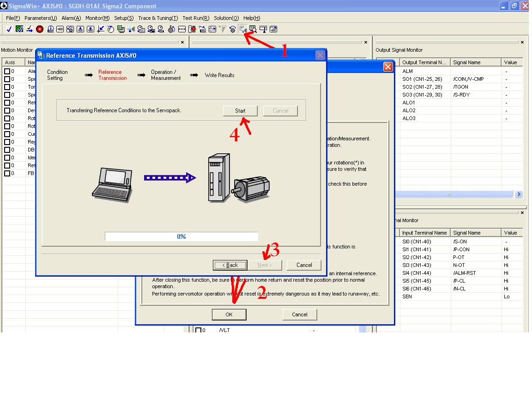Open the File menu
Viewport: 532px width, 399px height.
pyautogui.click(x=13, y=18)
